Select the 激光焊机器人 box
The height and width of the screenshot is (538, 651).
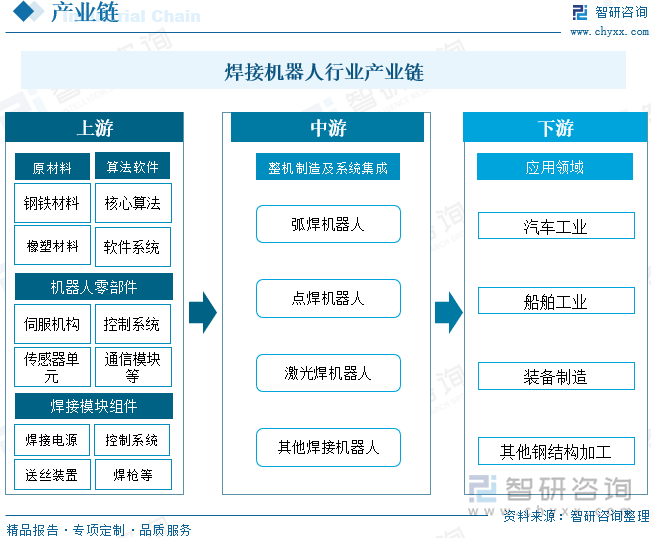click(328, 373)
